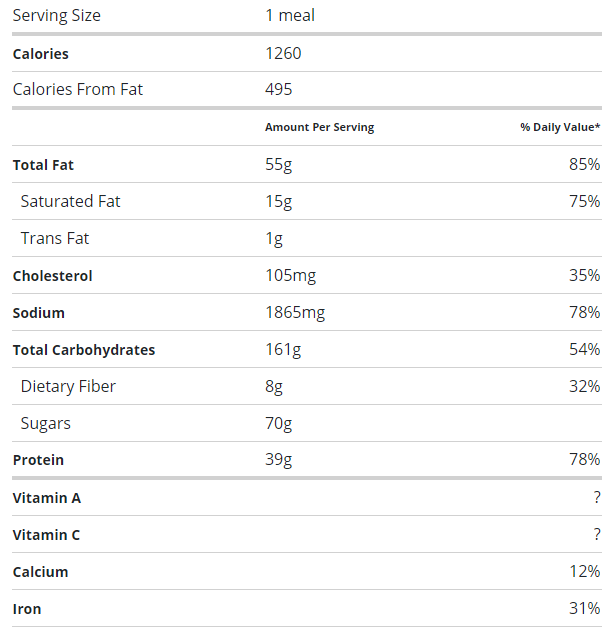615x629 pixels.
Task: Click the Calories row label
Action: (x=40, y=54)
